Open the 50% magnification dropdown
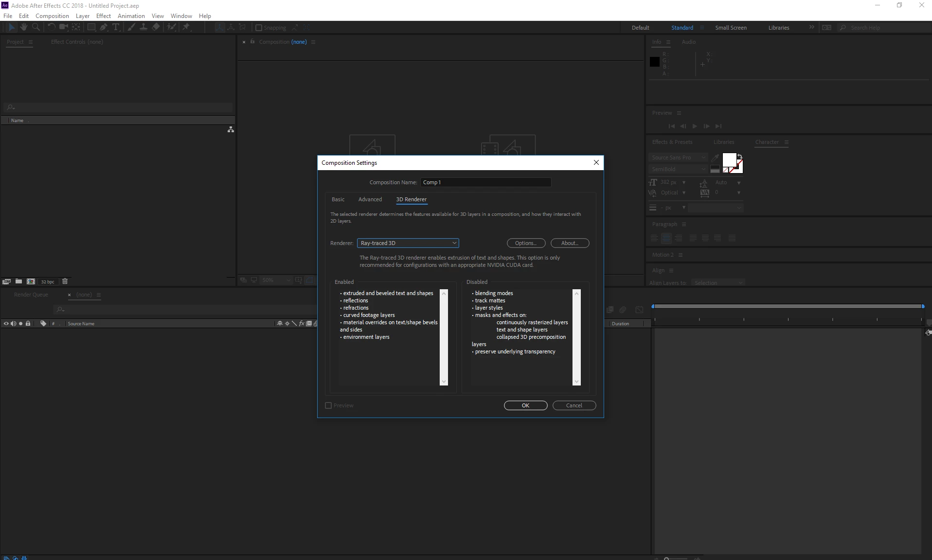The width and height of the screenshot is (932, 560). coord(276,280)
